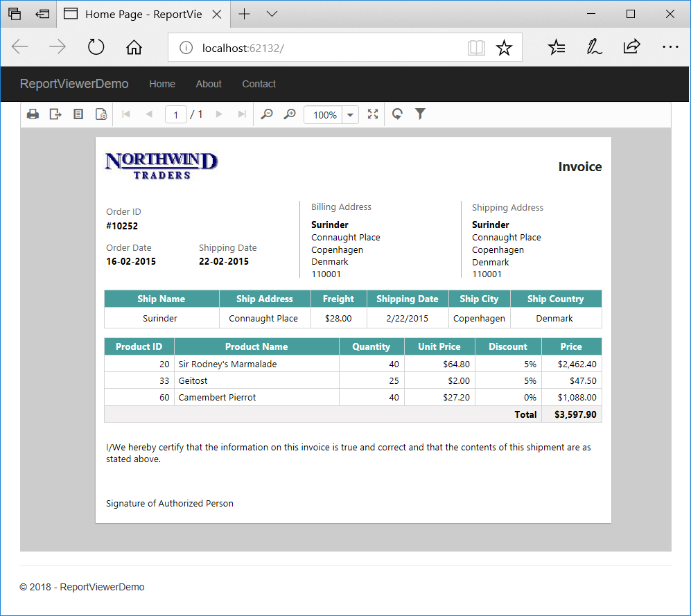Screen dimensions: 691x616
Task: Toggle the report parameters filter icon
Action: 420,114
